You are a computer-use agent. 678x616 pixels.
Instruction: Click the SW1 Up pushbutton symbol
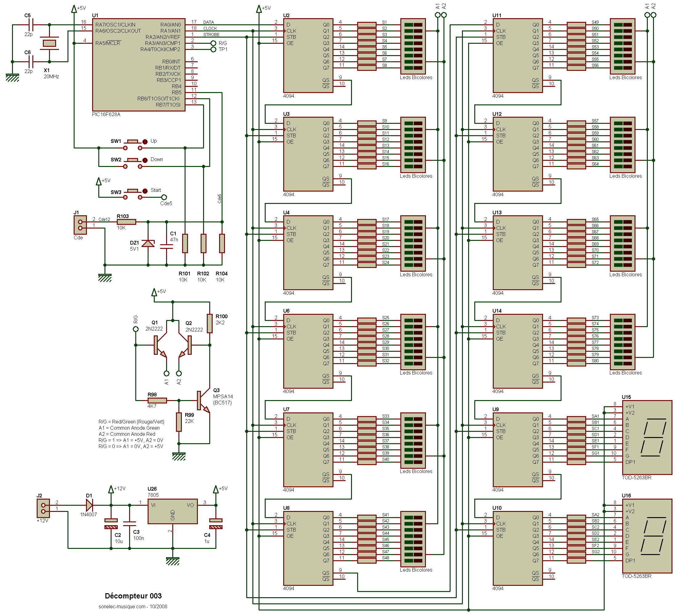click(x=133, y=144)
